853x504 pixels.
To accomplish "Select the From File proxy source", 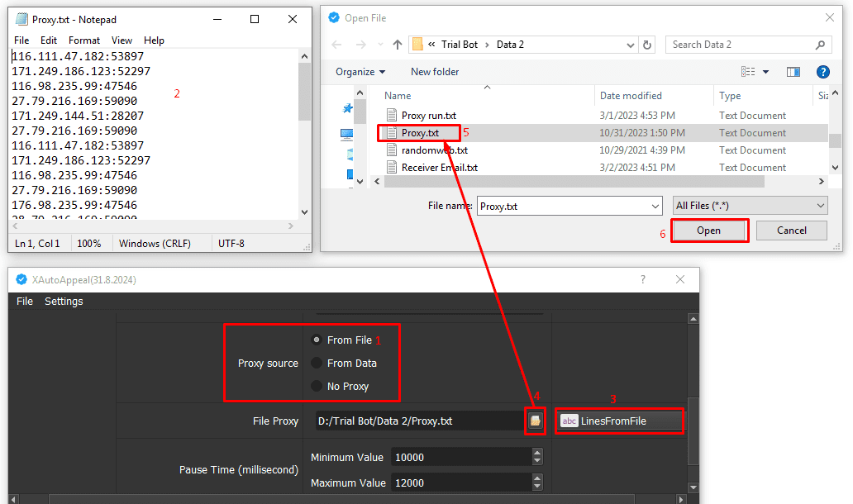I will point(316,340).
